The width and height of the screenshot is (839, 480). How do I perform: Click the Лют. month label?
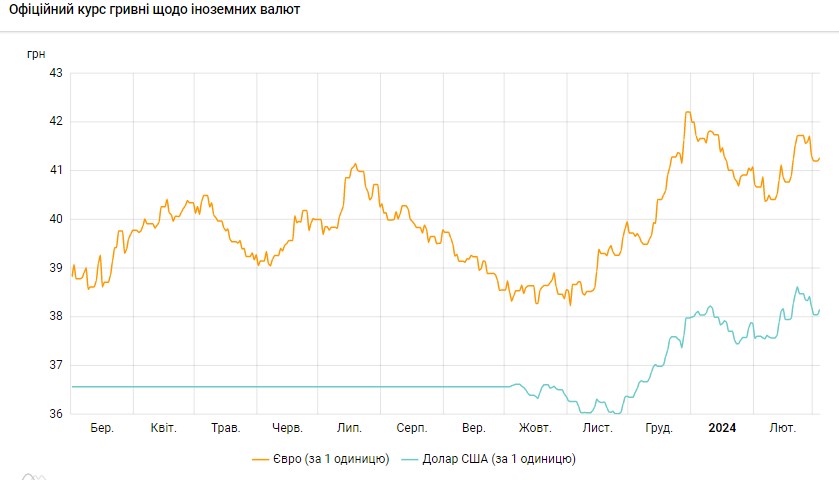pyautogui.click(x=782, y=428)
